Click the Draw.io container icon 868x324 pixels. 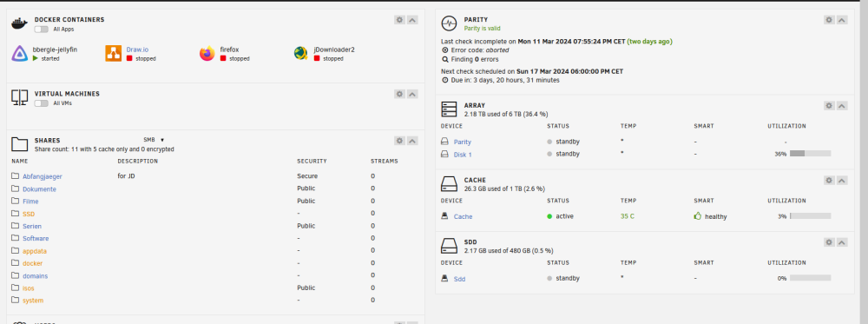(x=114, y=54)
